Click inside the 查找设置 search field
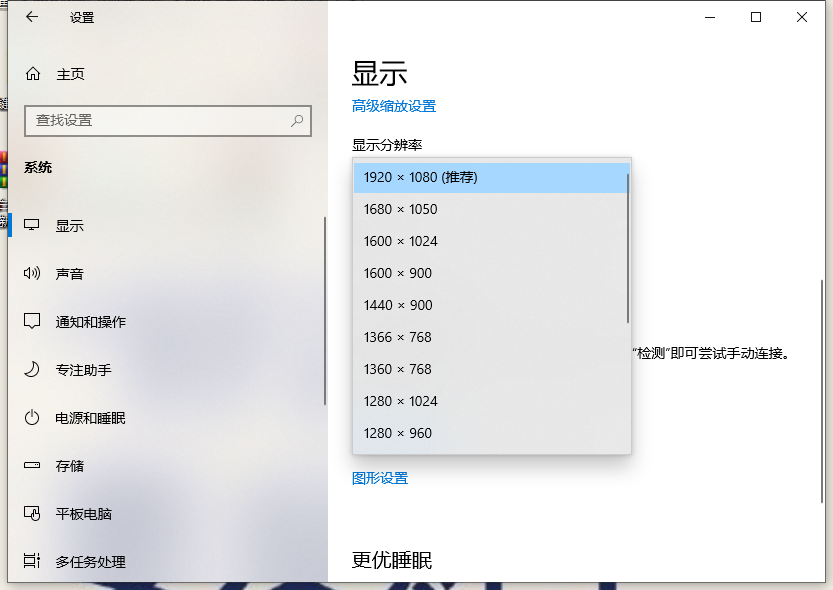This screenshot has width=833, height=590. (x=150, y=120)
